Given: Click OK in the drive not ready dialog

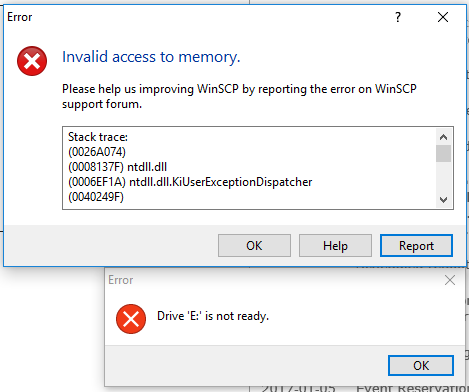Looking at the screenshot, I should tap(421, 366).
